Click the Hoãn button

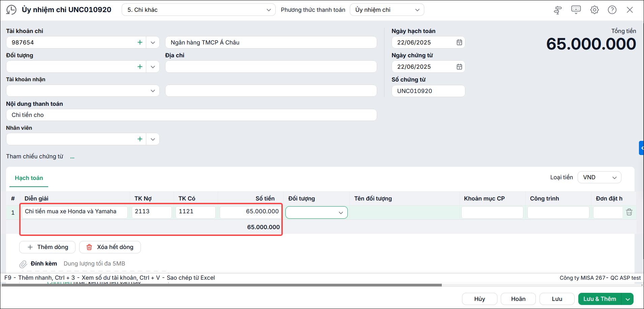(x=518, y=299)
